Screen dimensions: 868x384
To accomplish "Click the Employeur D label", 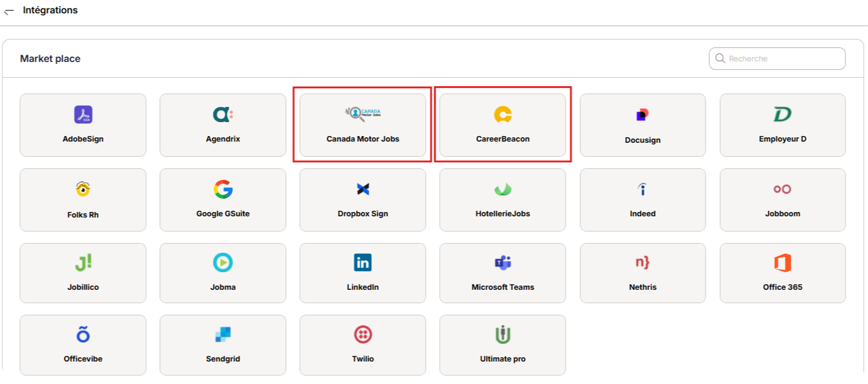I will [782, 139].
